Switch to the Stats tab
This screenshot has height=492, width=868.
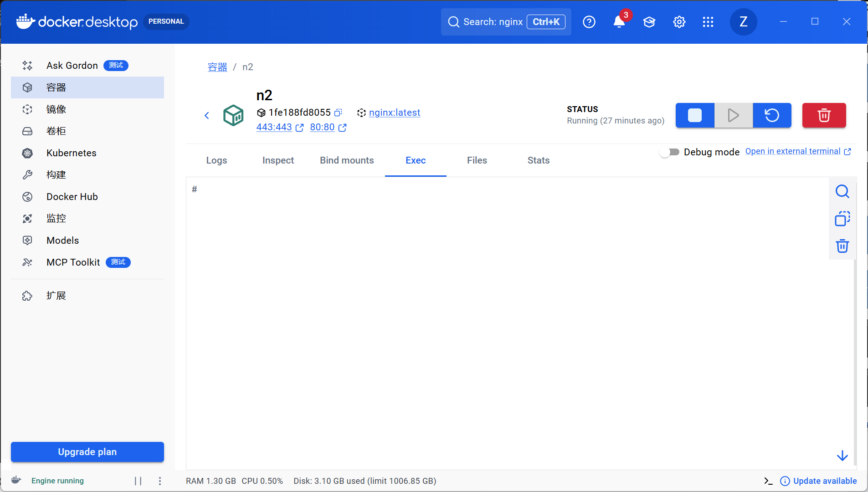[539, 160]
